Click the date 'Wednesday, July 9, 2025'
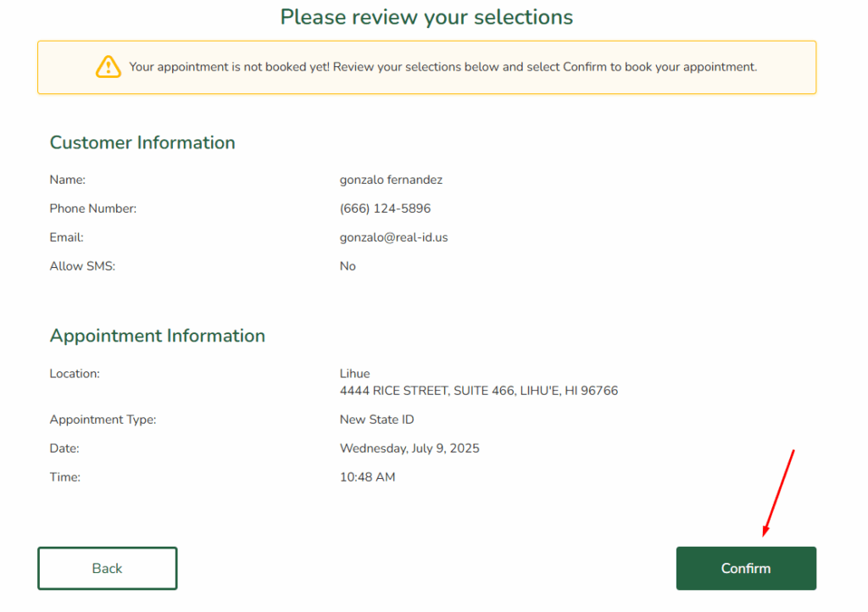The image size is (868, 612). point(409,448)
